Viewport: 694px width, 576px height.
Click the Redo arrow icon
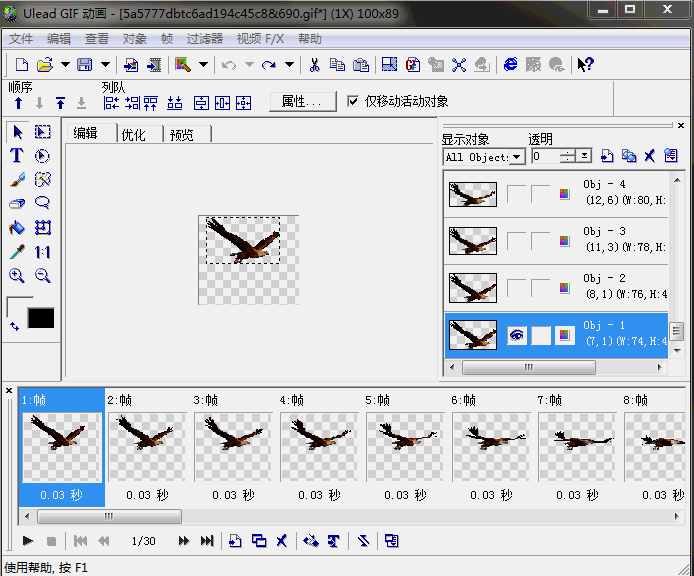(x=269, y=65)
